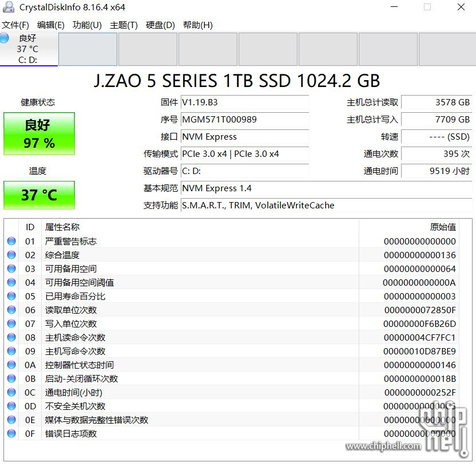Click raw value 00000010D87BE9
Viewport: 476px width, 466px height.
(420, 351)
